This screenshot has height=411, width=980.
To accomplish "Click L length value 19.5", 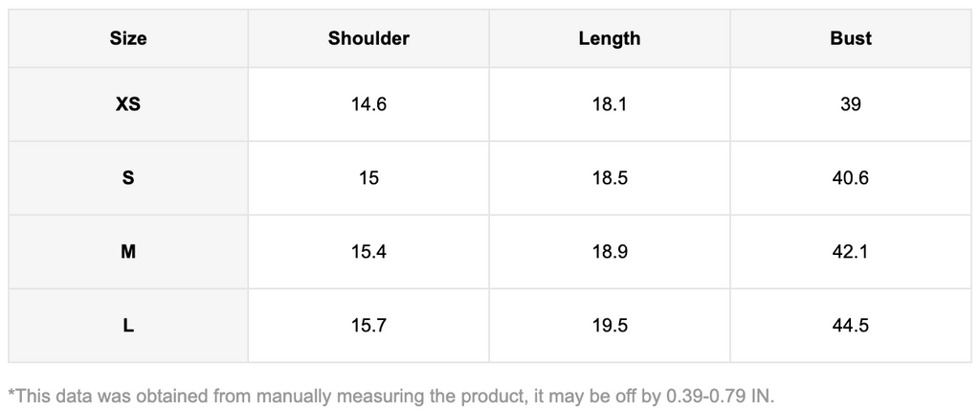I will click(610, 326).
